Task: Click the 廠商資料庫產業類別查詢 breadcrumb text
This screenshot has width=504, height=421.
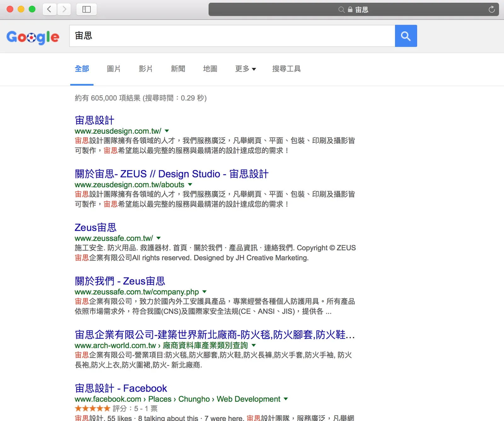Action: tap(205, 345)
